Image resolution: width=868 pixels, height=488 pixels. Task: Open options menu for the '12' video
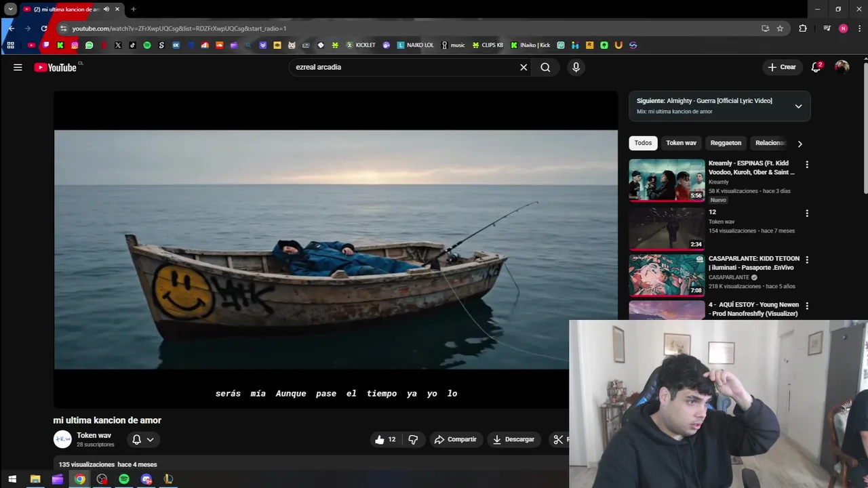[807, 213]
